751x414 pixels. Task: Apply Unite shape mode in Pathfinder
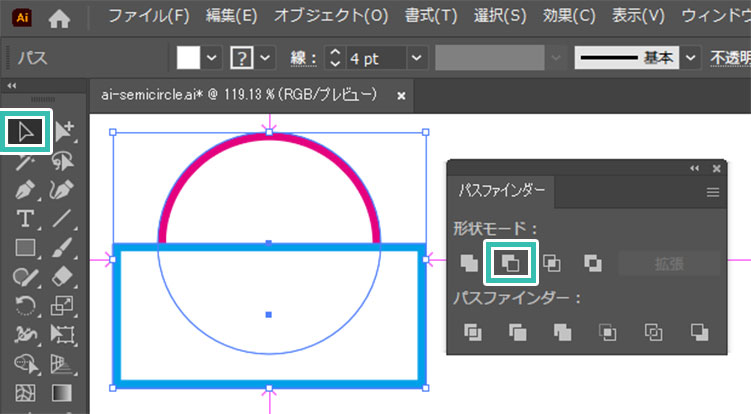[x=469, y=264]
